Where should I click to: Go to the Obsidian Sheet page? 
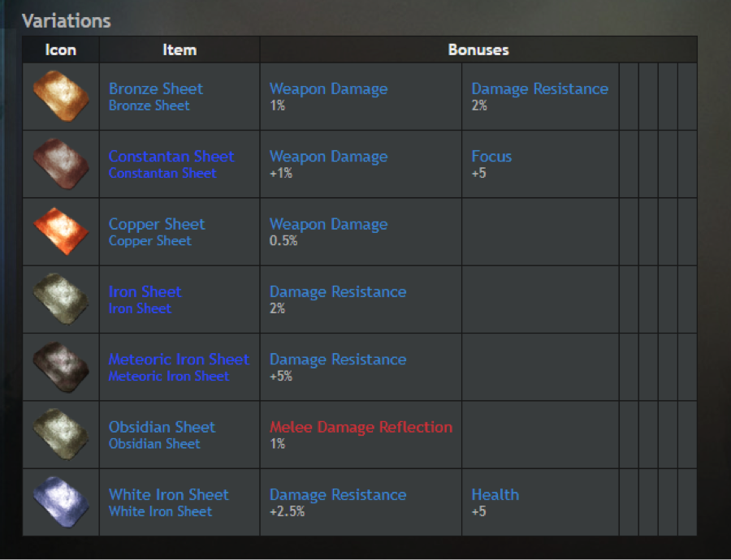[x=162, y=427]
